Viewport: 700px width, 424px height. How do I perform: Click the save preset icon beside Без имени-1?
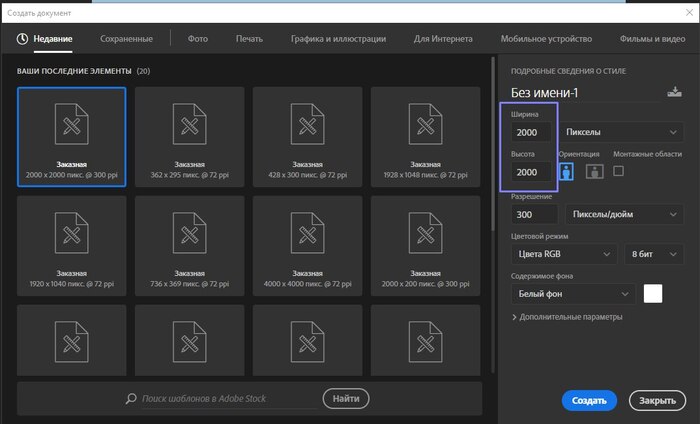pos(673,93)
